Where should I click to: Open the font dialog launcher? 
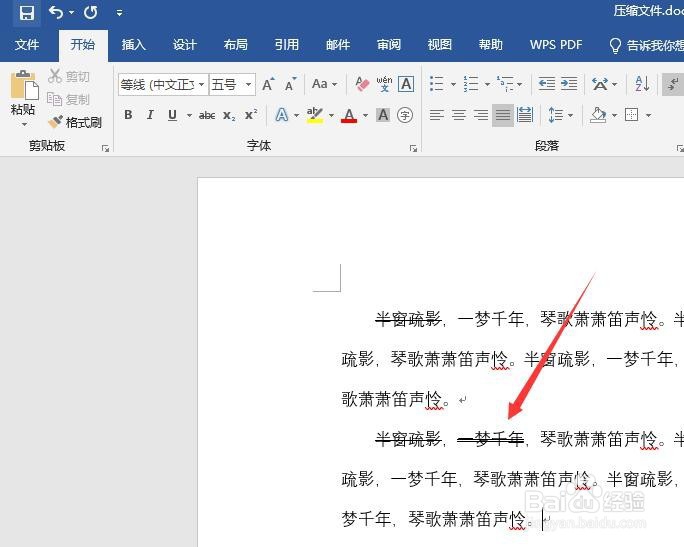[413, 149]
